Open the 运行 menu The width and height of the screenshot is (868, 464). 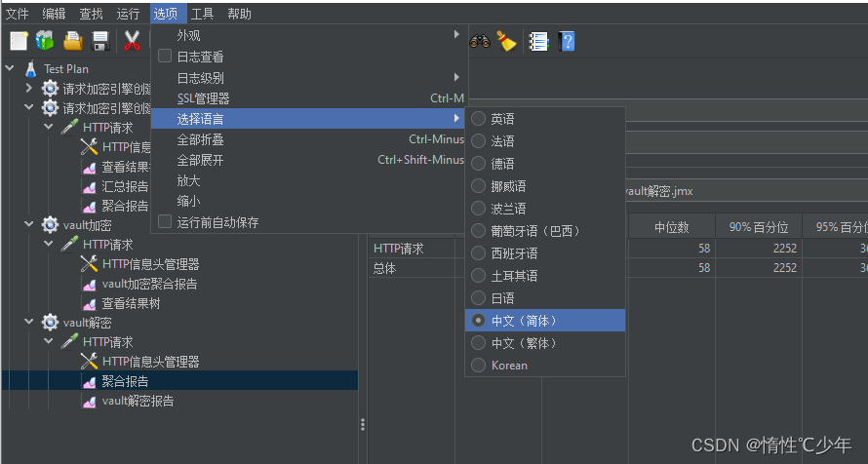[129, 14]
